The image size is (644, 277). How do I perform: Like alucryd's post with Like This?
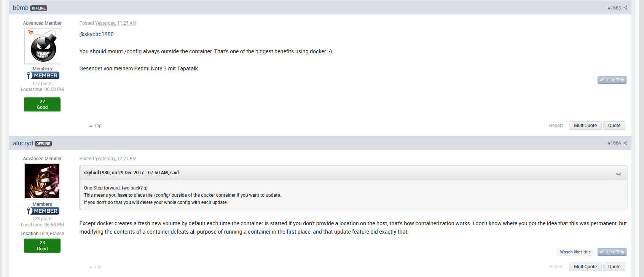[x=612, y=252]
